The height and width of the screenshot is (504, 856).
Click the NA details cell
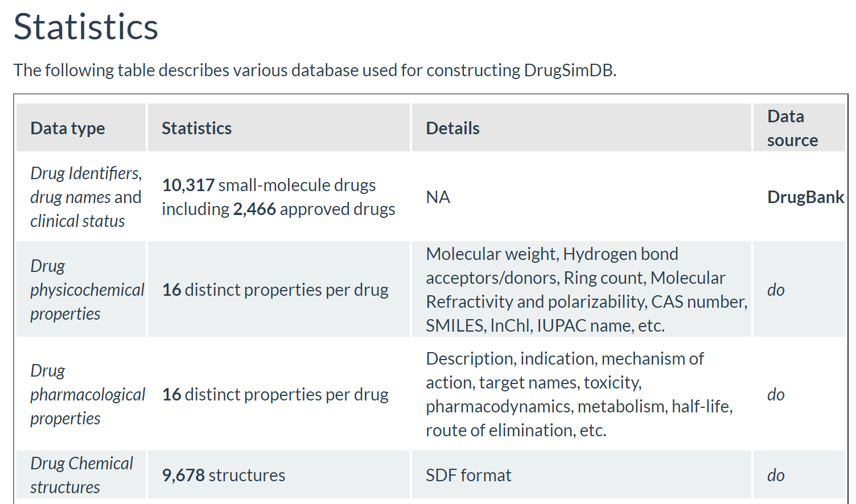coord(581,197)
